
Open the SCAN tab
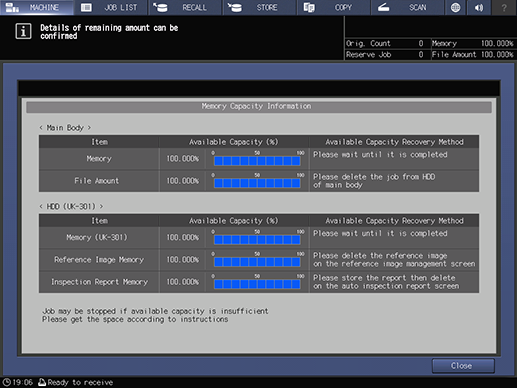(x=407, y=7)
